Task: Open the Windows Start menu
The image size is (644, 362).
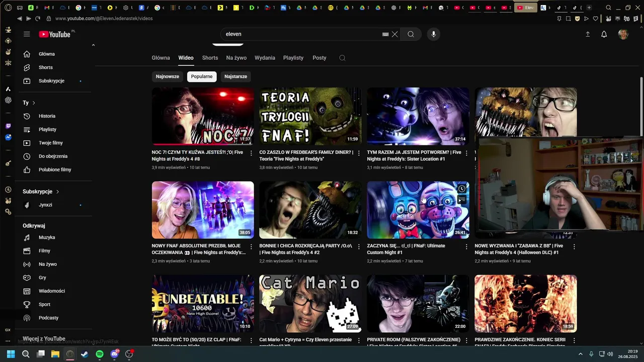Action: [x=11, y=354]
